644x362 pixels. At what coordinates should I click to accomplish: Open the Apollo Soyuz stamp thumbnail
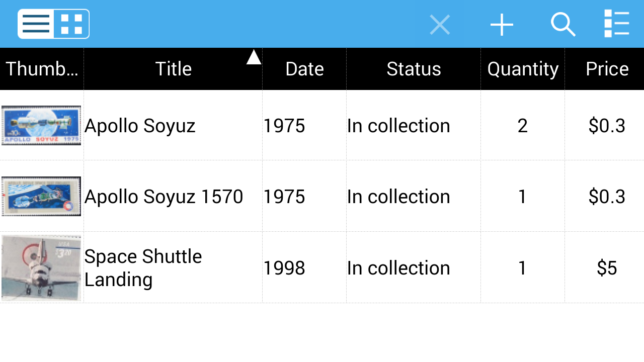(x=41, y=125)
